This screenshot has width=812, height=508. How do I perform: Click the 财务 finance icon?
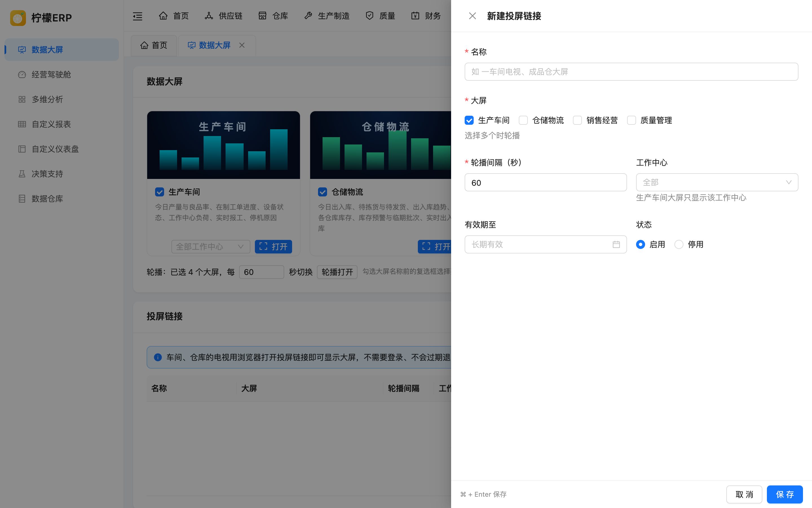coord(415,16)
